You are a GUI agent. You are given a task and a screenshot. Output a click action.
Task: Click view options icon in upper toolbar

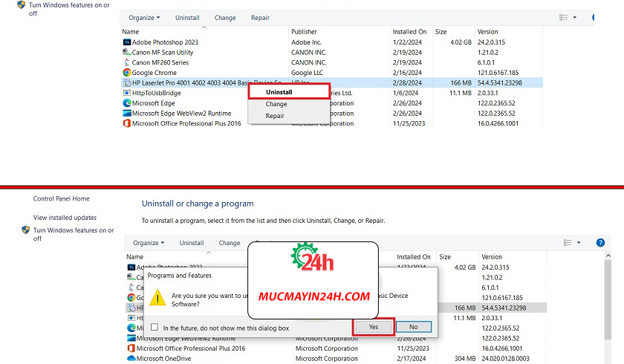click(563, 18)
